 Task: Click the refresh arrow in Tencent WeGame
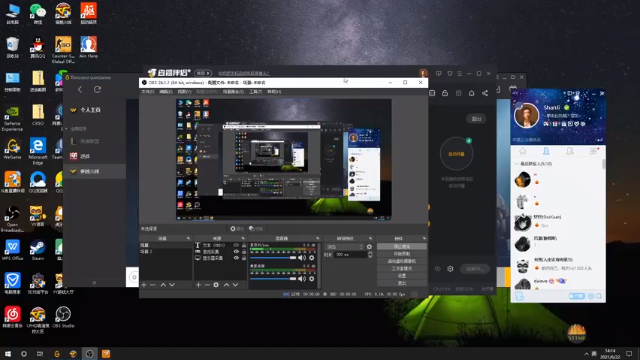pos(97,89)
